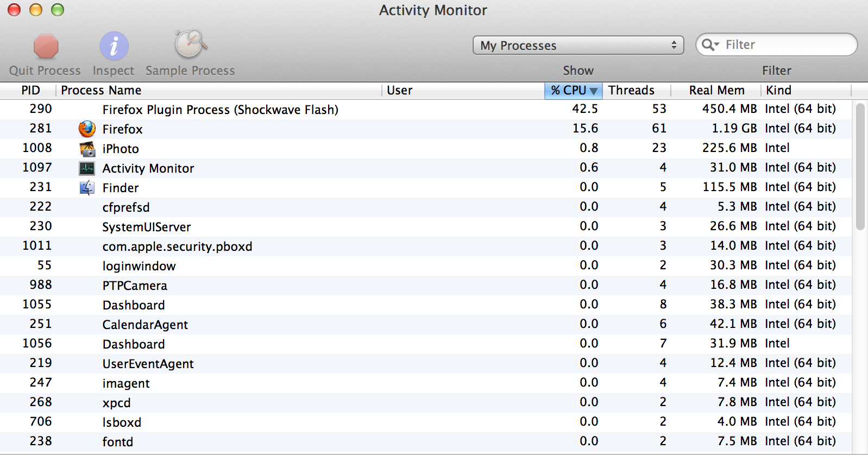Select the Firefox app icon in the list
Viewport: 868px width, 455px height.
pyautogui.click(x=87, y=129)
